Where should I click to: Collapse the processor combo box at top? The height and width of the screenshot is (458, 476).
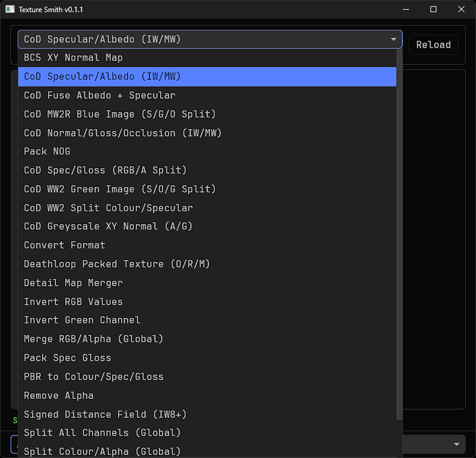click(x=210, y=40)
